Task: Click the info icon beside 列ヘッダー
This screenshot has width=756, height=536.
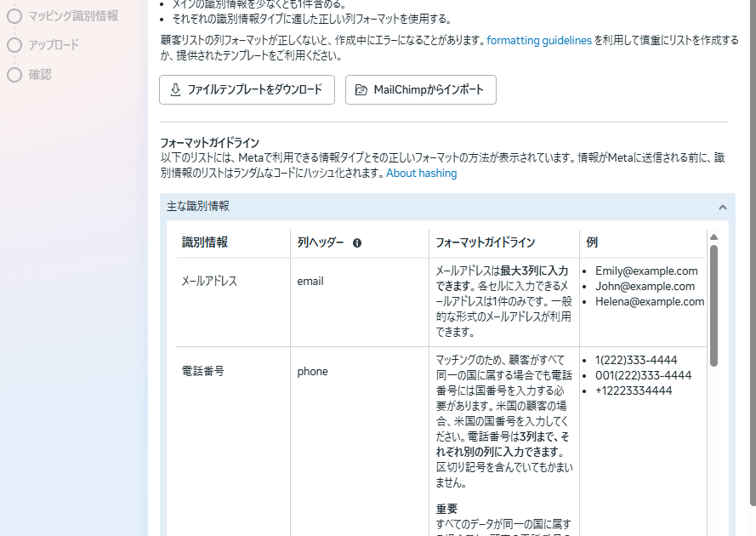Action: coord(357,242)
